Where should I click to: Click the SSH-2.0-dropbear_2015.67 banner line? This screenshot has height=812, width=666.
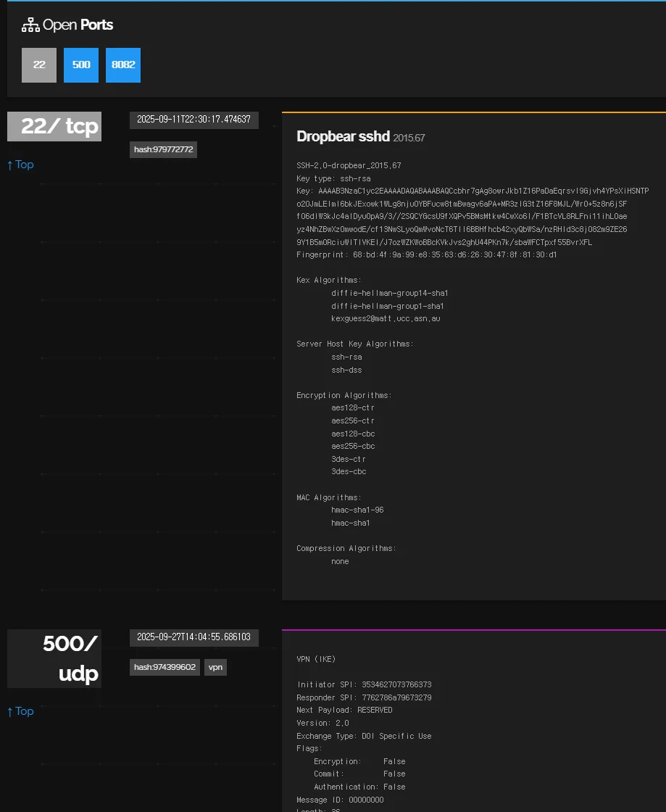point(349,166)
